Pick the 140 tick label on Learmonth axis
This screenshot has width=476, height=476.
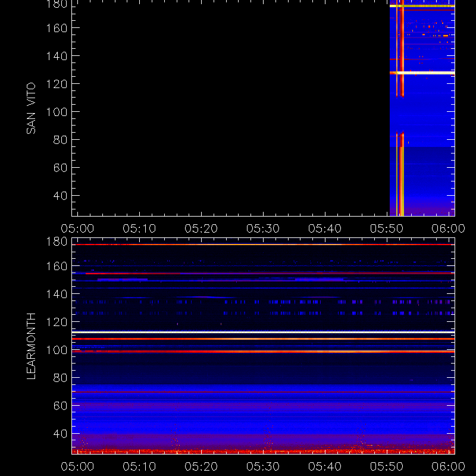[57, 294]
